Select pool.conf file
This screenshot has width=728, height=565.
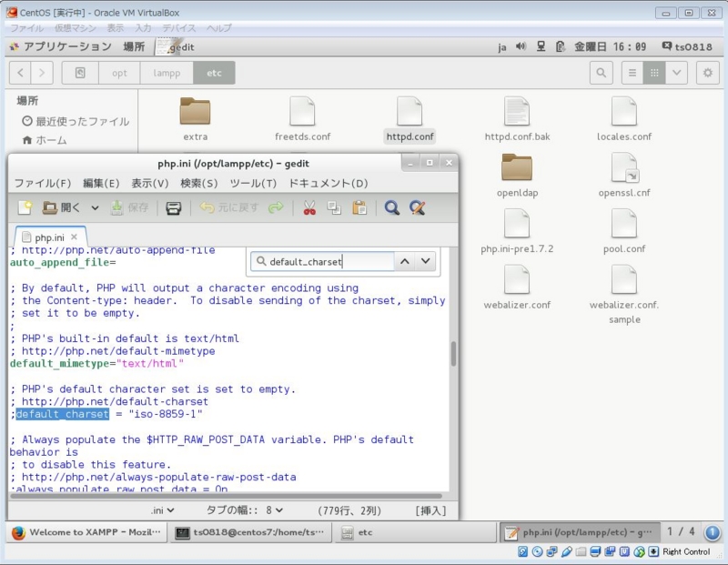[624, 232]
